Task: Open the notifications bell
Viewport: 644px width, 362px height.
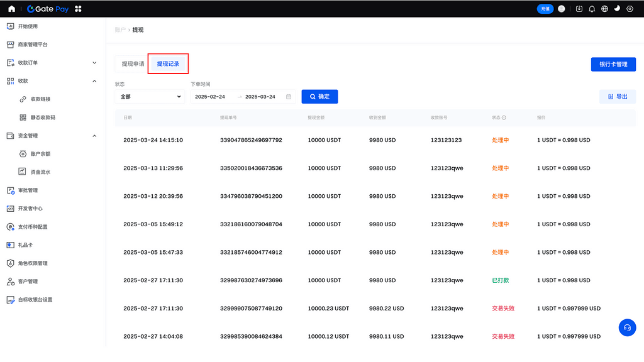Action: tap(592, 9)
